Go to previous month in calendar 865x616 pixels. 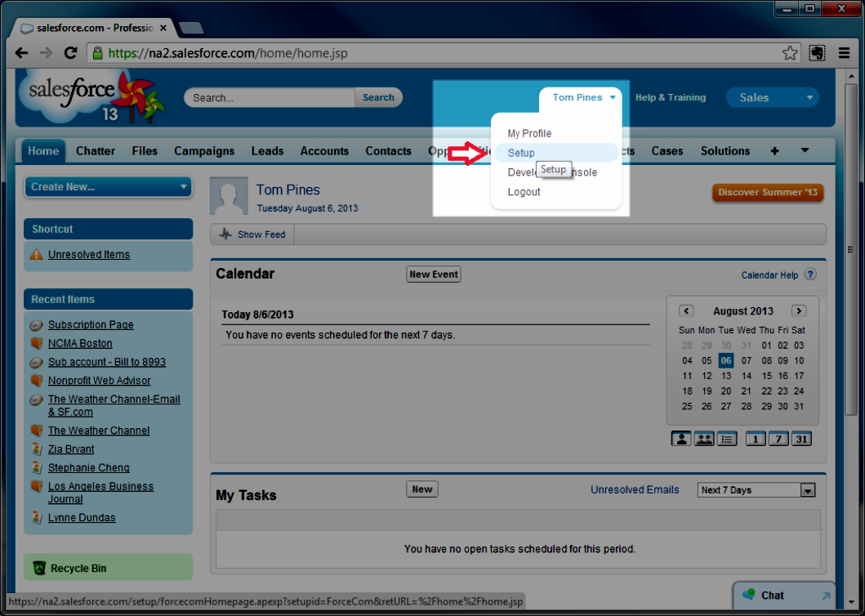tap(686, 310)
